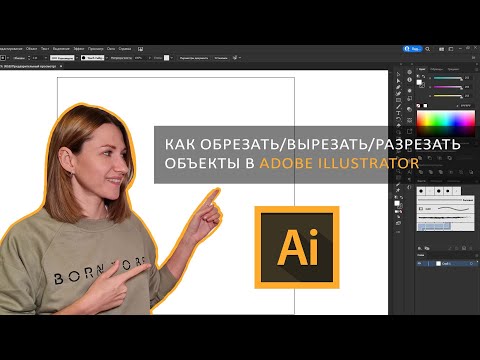Click the white swatch in Color panel
Viewport: 480px width, 360px height.
click(x=425, y=106)
